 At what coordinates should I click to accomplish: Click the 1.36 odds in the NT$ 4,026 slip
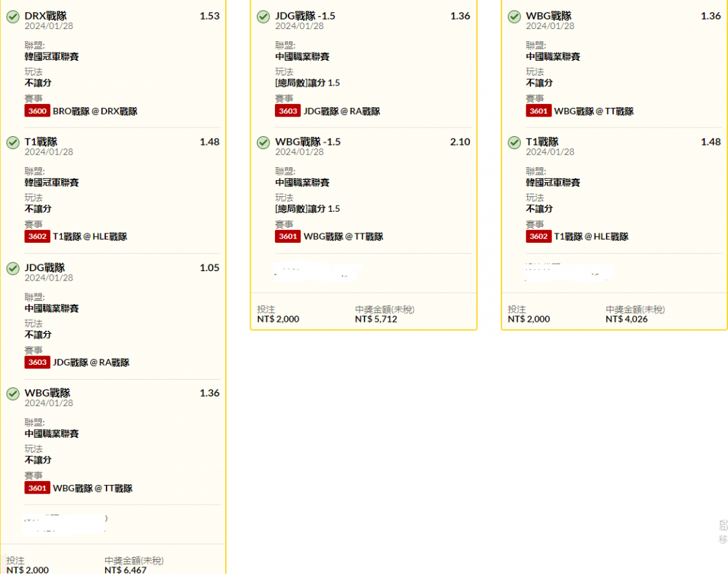pyautogui.click(x=711, y=16)
